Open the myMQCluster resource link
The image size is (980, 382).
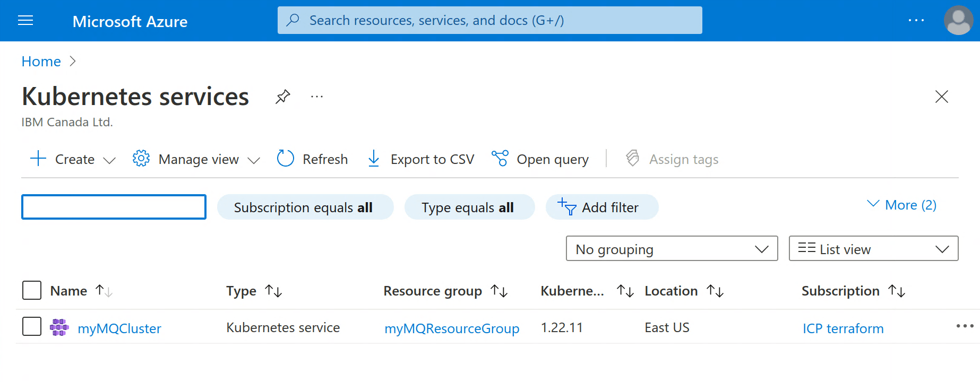coord(119,328)
